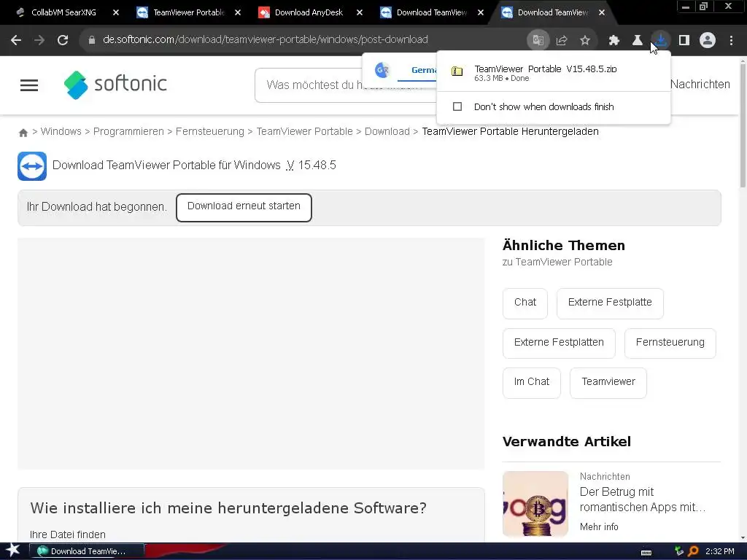Viewport: 747px width, 560px height.
Task: Click TeamViewer Portable app icon
Action: tap(32, 166)
